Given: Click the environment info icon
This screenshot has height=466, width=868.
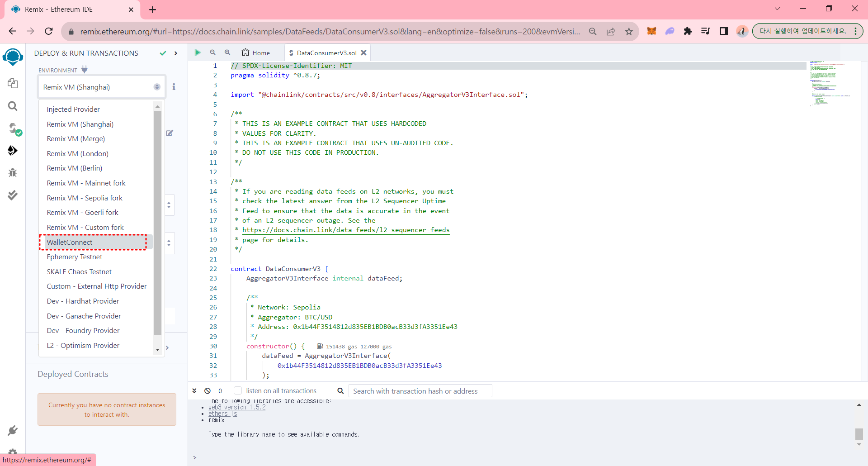Looking at the screenshot, I should click(x=174, y=86).
